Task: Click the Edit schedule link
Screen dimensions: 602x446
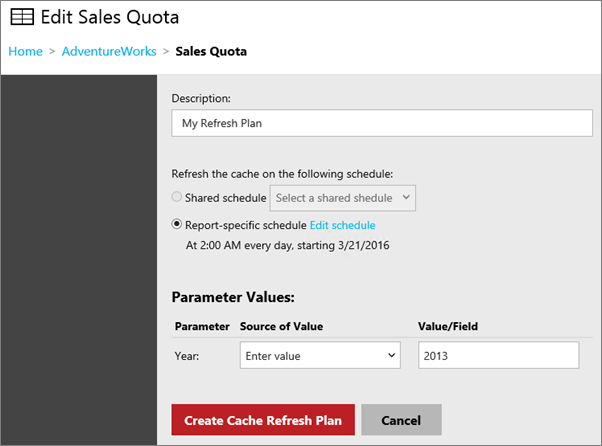Action: pyautogui.click(x=342, y=225)
